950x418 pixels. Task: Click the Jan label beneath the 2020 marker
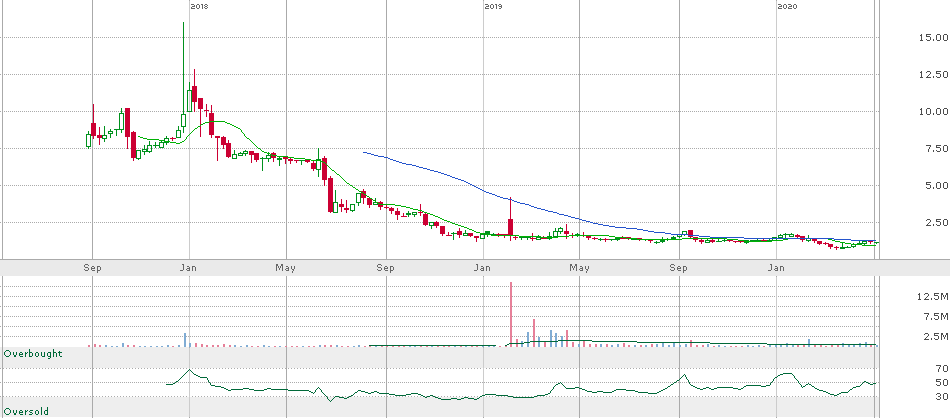point(776,267)
